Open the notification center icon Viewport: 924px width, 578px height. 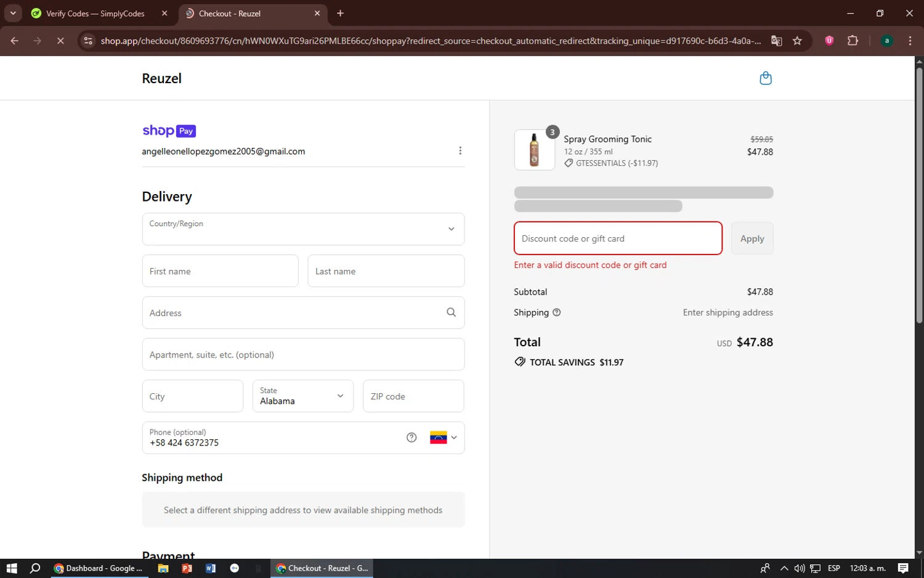[903, 568]
